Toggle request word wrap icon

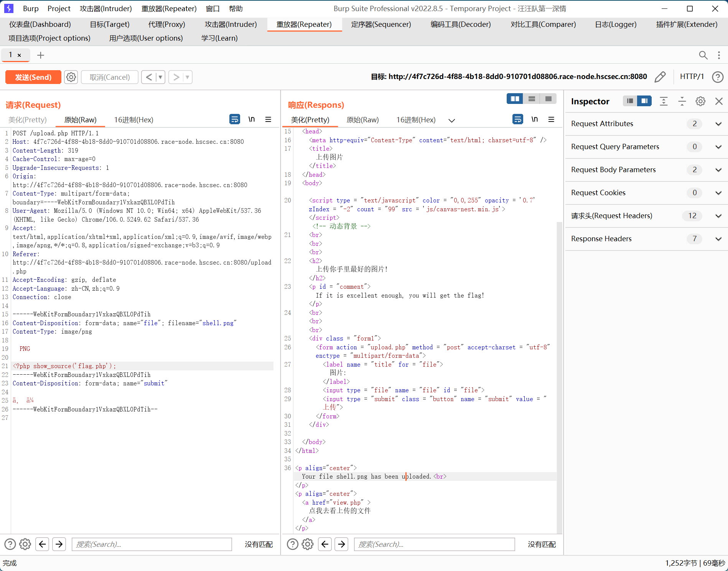[x=234, y=119]
